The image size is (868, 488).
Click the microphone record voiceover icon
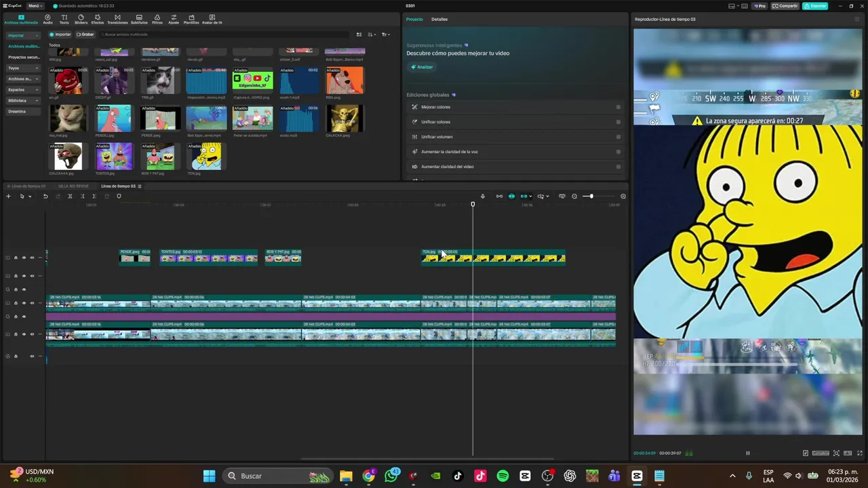(x=483, y=197)
